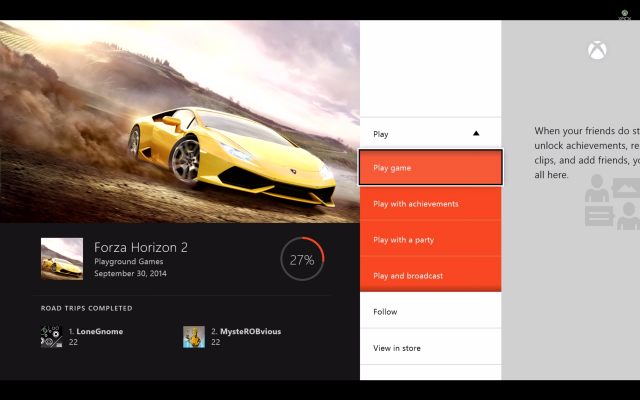
Task: Select MysteROBvious leaderboard name
Action: [x=251, y=331]
